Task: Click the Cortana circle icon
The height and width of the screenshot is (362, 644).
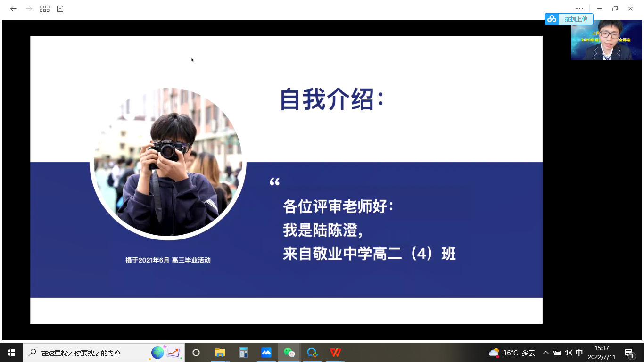Action: tap(196, 353)
